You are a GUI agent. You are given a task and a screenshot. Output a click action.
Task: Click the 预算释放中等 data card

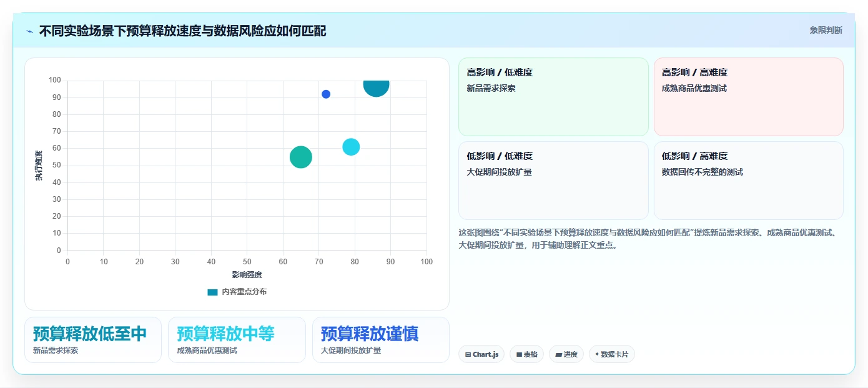237,340
